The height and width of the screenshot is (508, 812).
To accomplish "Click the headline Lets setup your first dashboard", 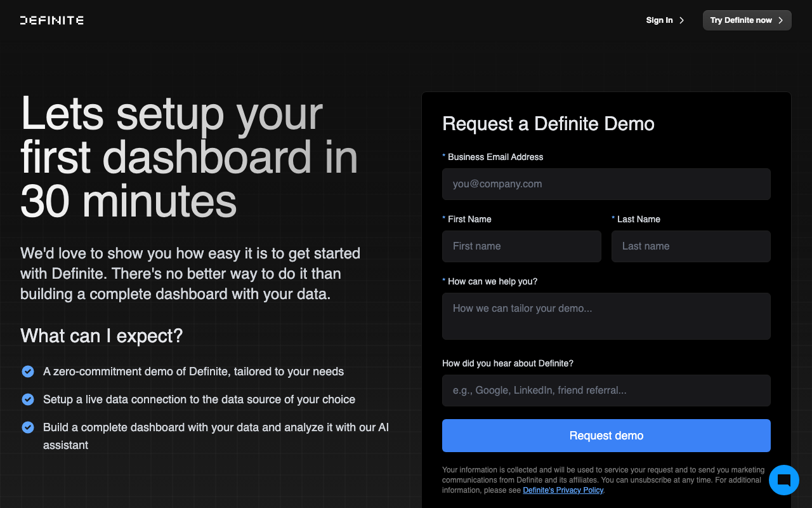I will click(x=189, y=157).
